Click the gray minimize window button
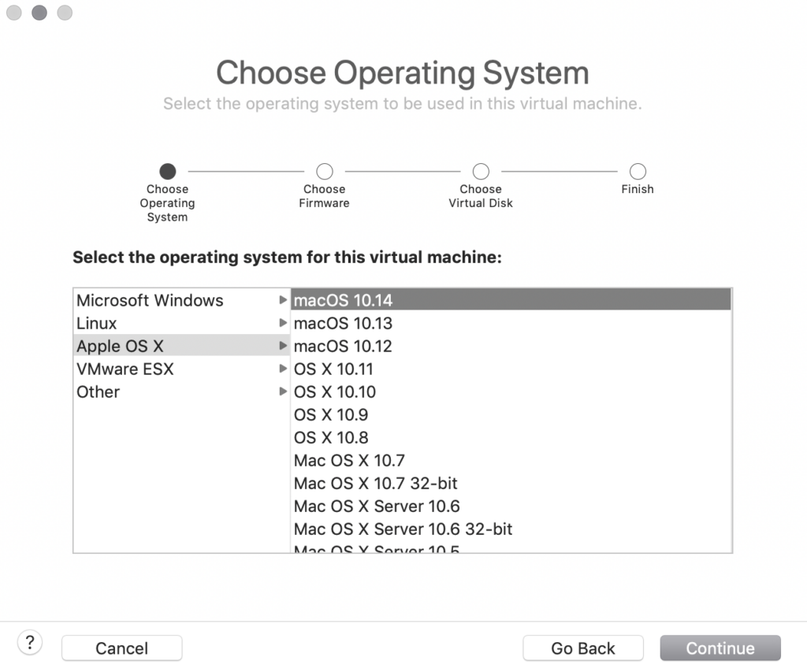The image size is (807, 672). coord(39,13)
